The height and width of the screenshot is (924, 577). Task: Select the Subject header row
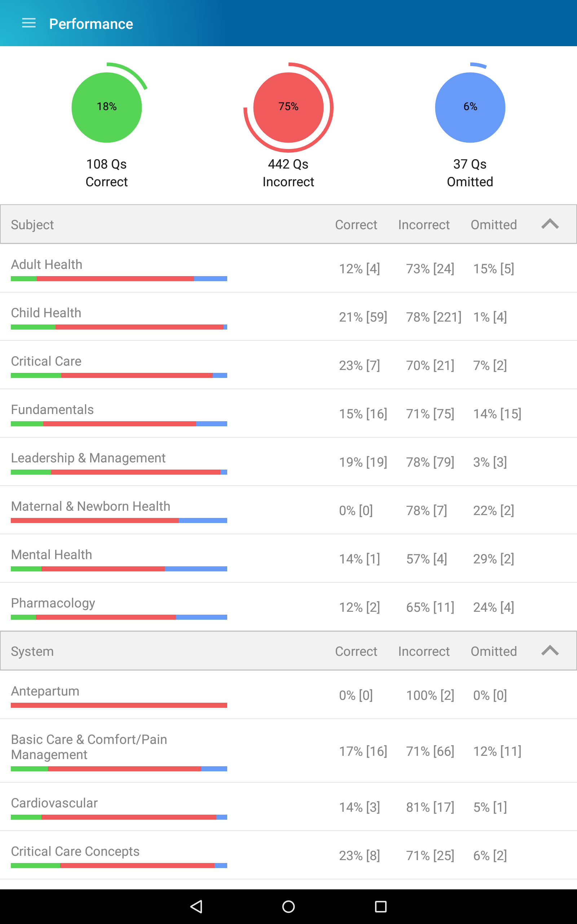[153, 224]
